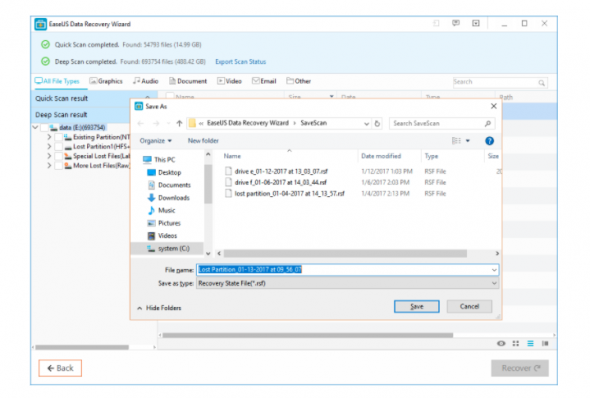This screenshot has width=590, height=398.
Task: Expand the Special Lost Files node
Action: [49, 156]
